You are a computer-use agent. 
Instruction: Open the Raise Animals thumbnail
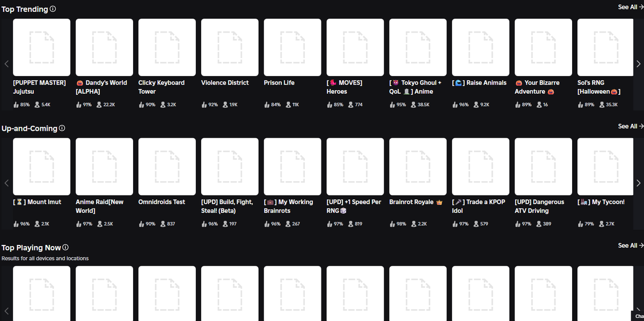tap(480, 47)
